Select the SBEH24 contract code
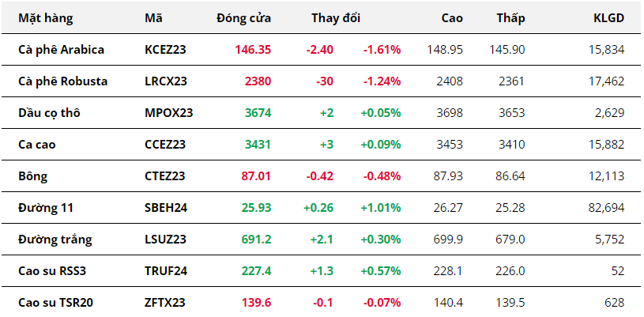Viewport: 644px width, 317px height. (x=166, y=207)
